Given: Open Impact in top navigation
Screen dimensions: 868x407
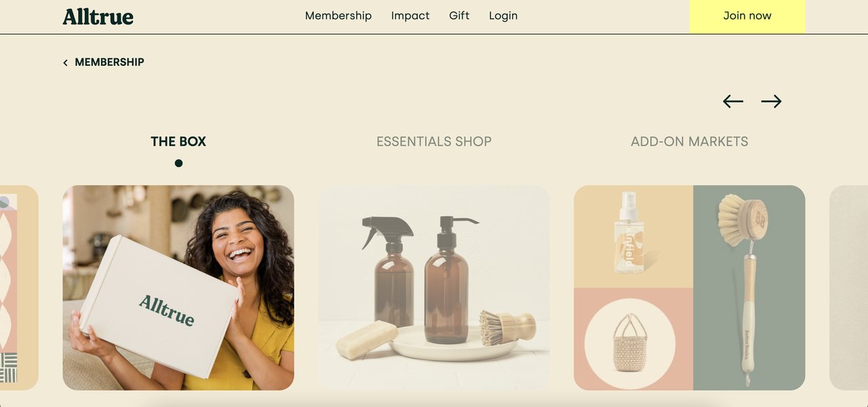Looking at the screenshot, I should [x=410, y=16].
